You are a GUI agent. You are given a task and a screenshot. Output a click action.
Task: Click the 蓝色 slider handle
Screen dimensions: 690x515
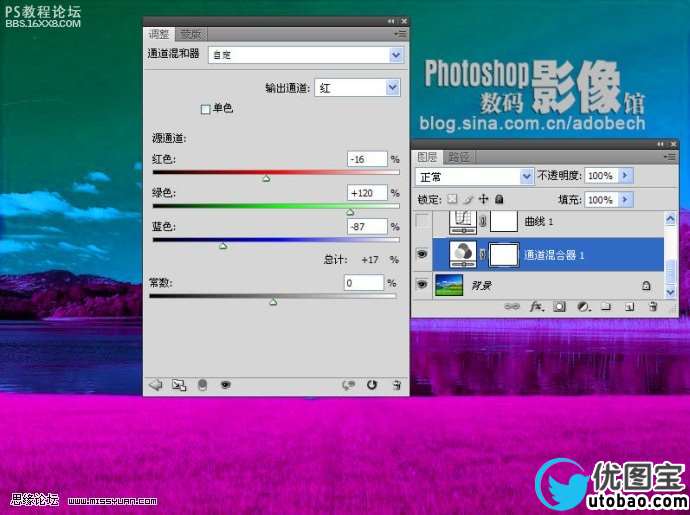coord(223,246)
